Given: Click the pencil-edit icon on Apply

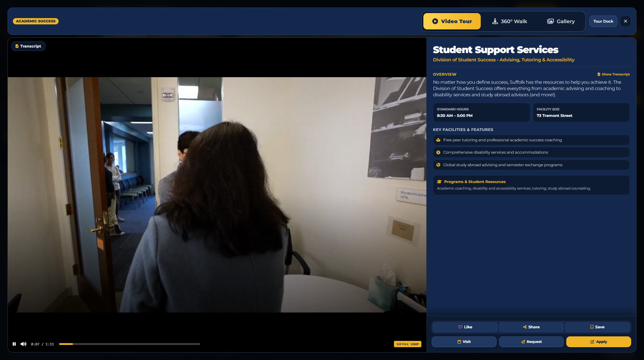Looking at the screenshot, I should (592, 342).
